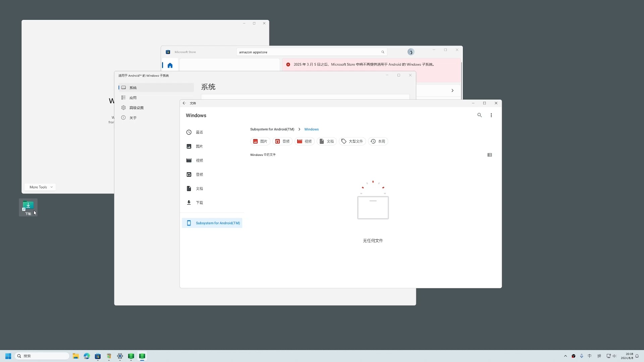This screenshot has width=644, height=362.
Task: Open 高级设置 in the subsystem settings sidebar
Action: (136, 107)
